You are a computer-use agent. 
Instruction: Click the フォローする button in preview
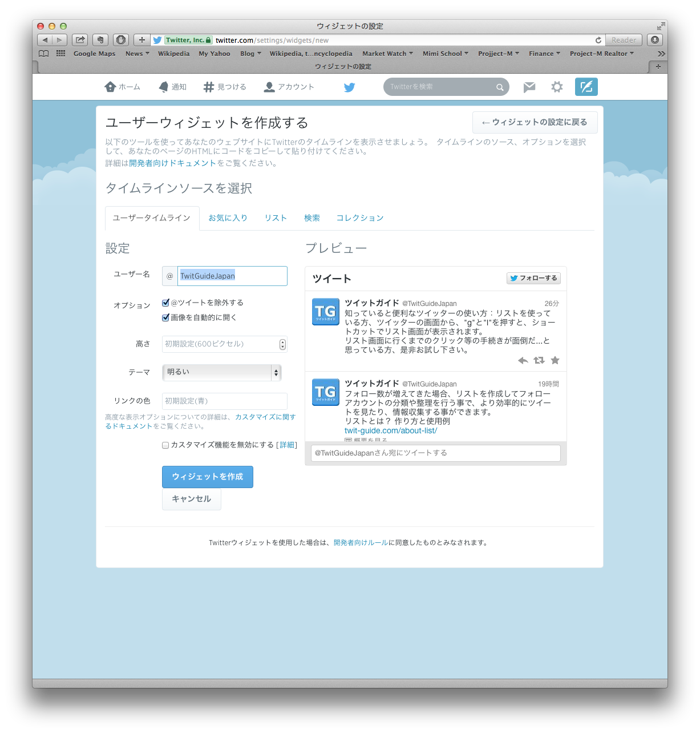tap(534, 278)
